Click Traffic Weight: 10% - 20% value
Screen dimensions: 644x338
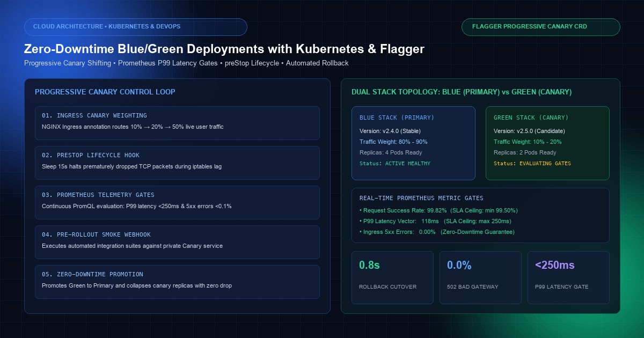[x=528, y=142]
